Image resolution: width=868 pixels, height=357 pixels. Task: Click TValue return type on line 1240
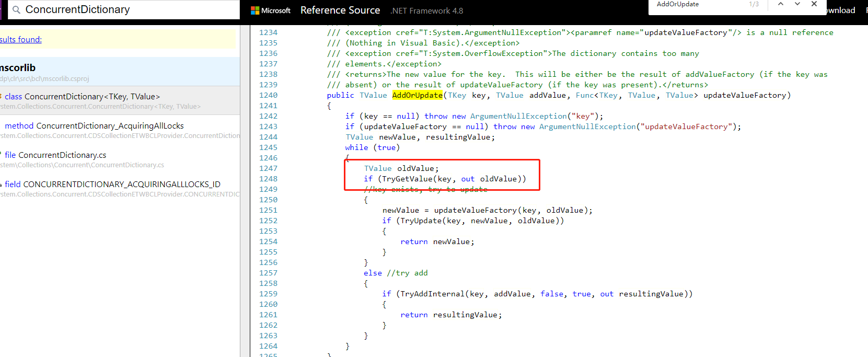click(373, 95)
